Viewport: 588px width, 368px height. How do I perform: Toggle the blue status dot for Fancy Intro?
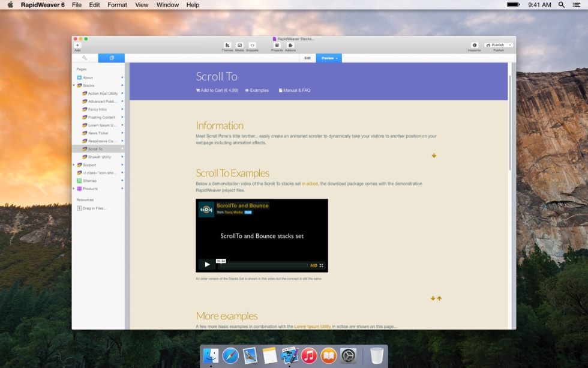click(122, 109)
